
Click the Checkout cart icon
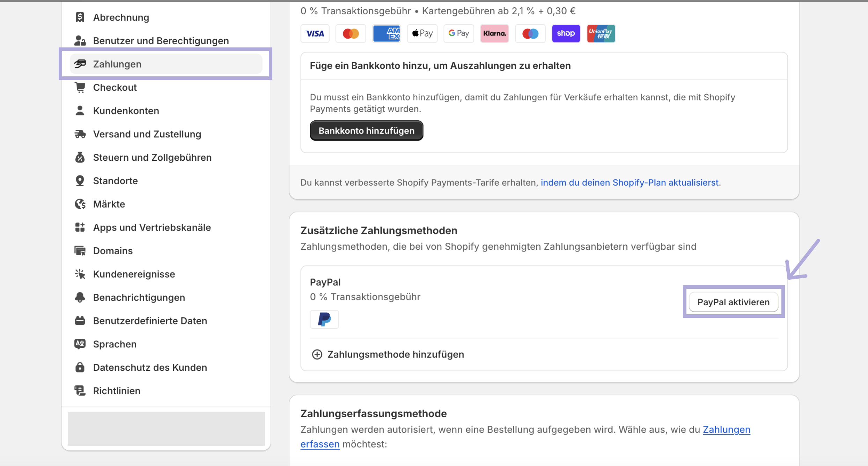80,87
